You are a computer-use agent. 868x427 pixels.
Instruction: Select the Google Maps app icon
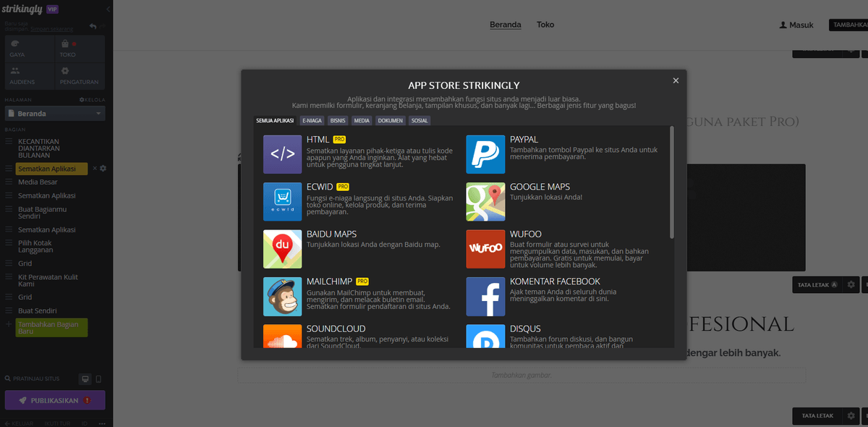(485, 201)
